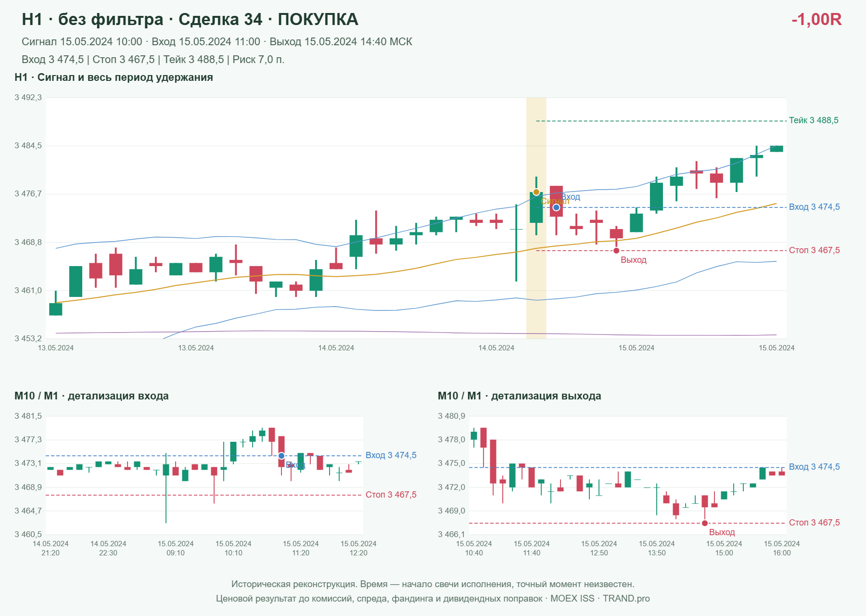866x616 pixels.
Task: Click the 13.05.2024 first date label on the H1 axis
Action: point(56,348)
